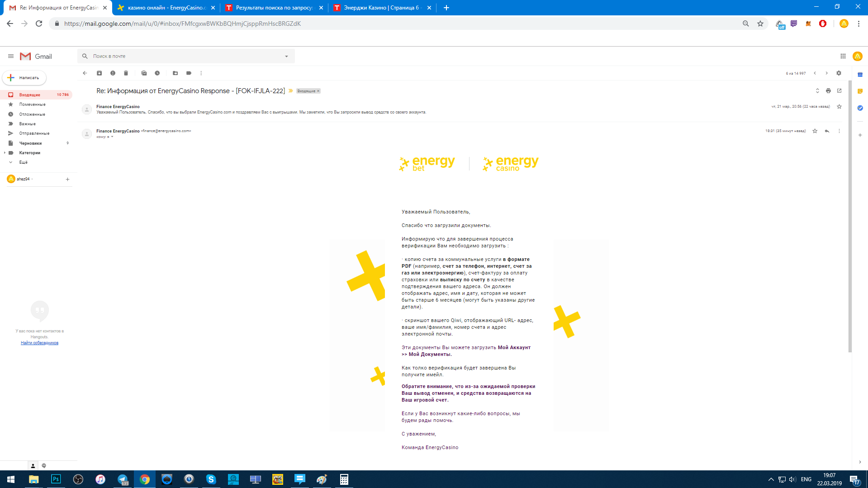
Task: Expand recipient details arrow next to 'кому: я'
Action: 112,137
